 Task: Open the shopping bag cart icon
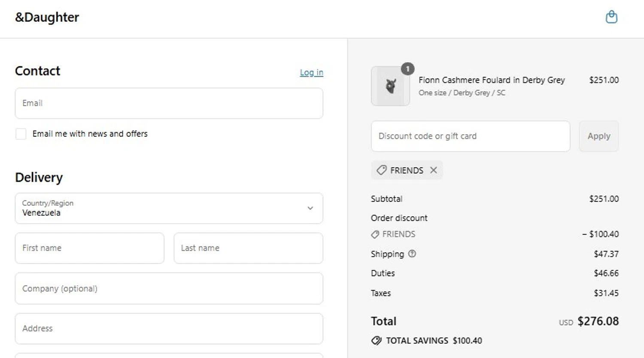pos(611,17)
